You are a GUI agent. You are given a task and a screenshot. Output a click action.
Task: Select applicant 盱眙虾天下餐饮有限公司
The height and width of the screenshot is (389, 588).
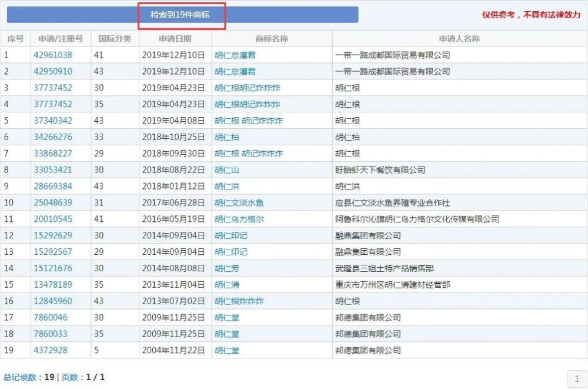(380, 169)
